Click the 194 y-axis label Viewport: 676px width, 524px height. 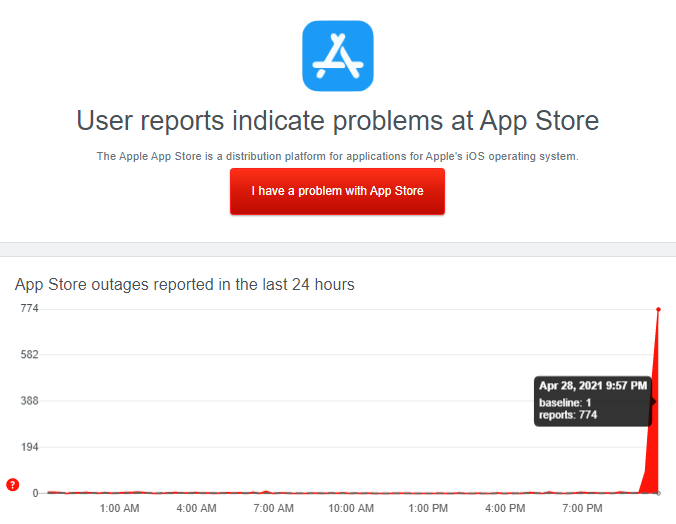[30, 447]
